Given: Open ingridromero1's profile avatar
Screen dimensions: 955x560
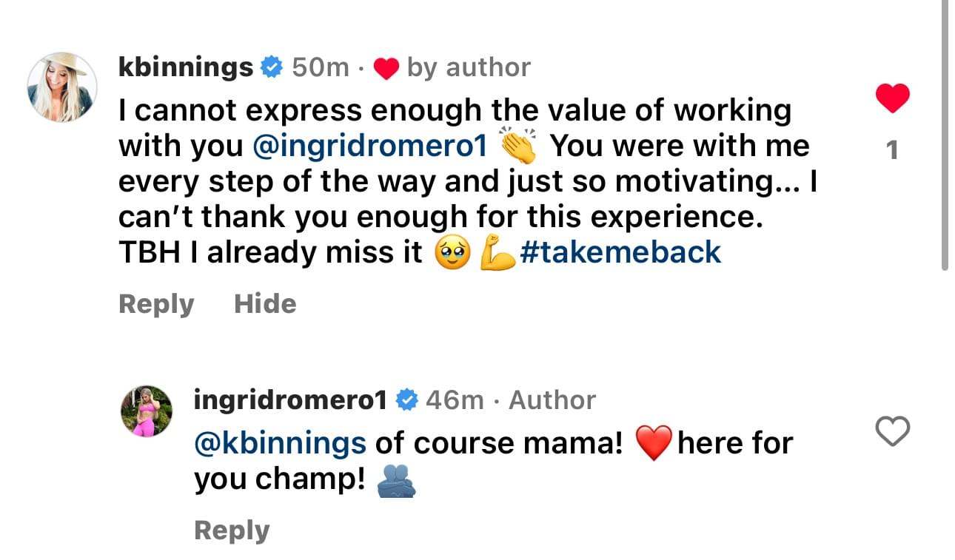Looking at the screenshot, I should click(x=147, y=411).
